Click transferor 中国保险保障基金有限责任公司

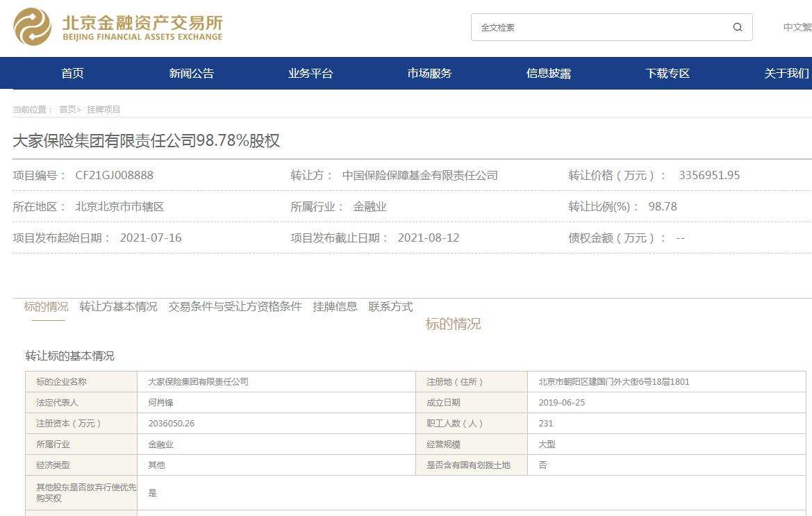(420, 176)
